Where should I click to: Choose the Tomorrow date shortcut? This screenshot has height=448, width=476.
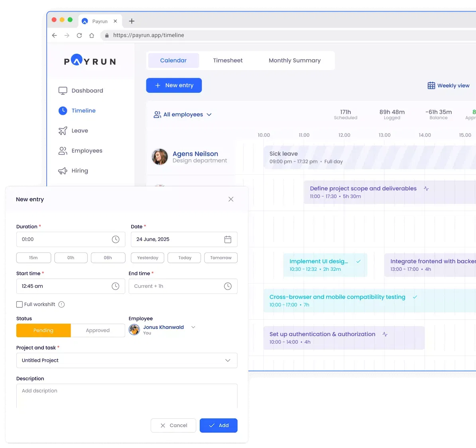(221, 258)
